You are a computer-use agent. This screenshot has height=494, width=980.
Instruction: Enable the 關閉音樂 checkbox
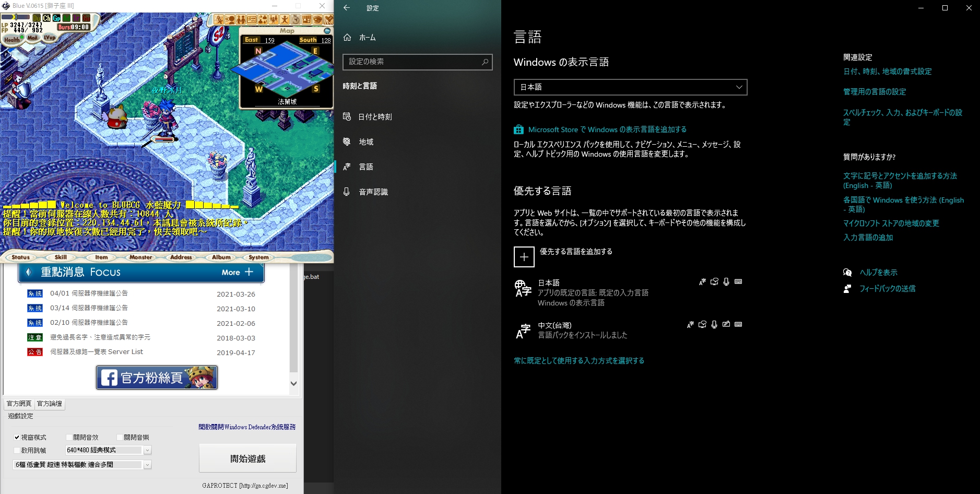click(120, 438)
